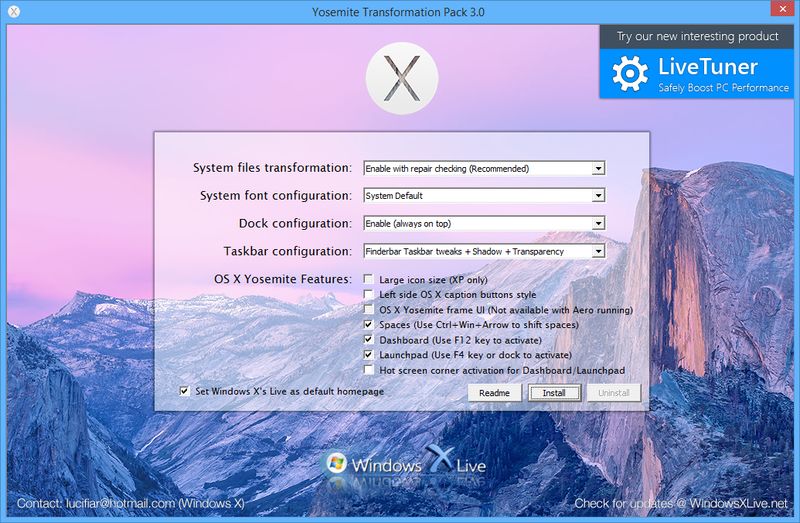Click the round X title bar icon
Screen dimensions: 800x523
[14, 11]
